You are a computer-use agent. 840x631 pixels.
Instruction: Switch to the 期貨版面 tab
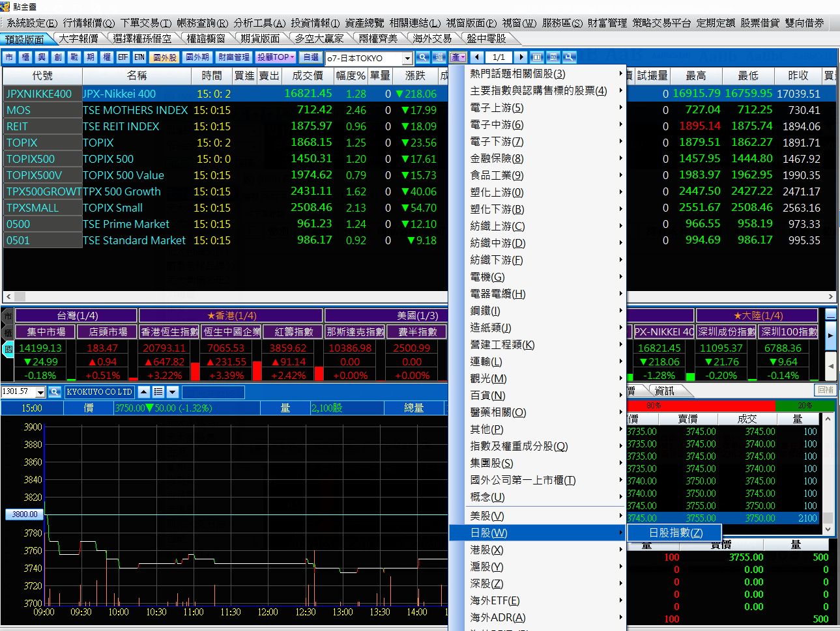tap(260, 39)
